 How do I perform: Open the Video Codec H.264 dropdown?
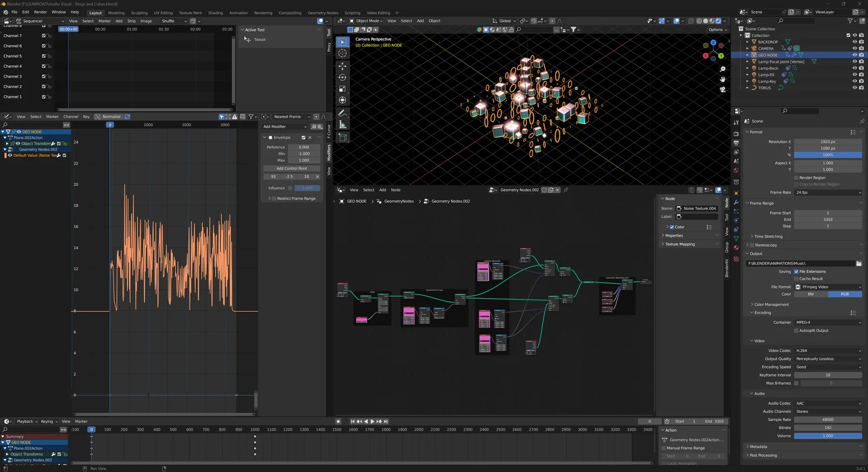click(x=828, y=350)
